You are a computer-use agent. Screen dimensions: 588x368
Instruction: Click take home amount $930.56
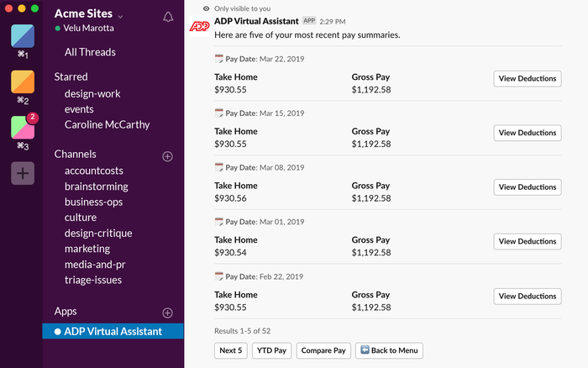[x=230, y=198]
